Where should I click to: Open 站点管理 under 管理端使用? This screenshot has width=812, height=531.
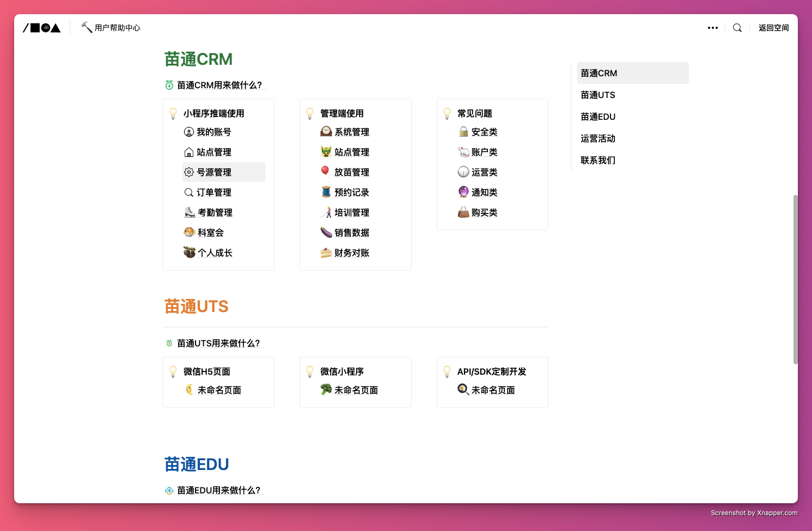352,152
